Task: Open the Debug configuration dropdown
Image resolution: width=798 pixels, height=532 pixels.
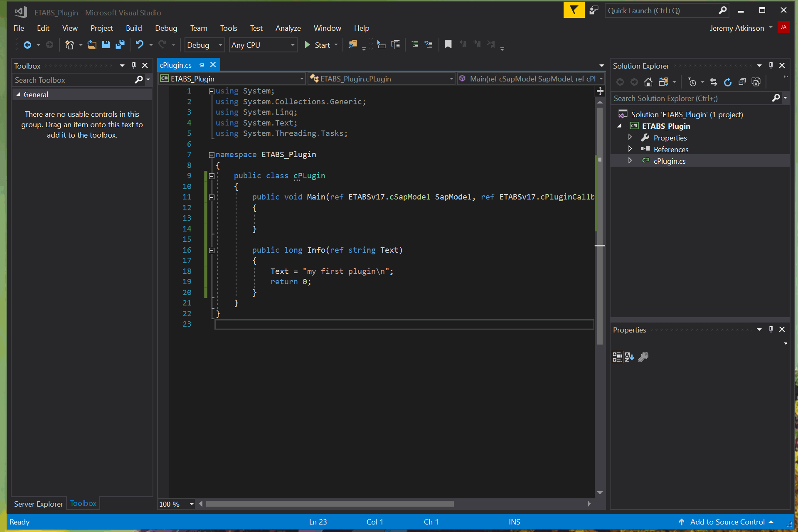Action: click(x=205, y=45)
